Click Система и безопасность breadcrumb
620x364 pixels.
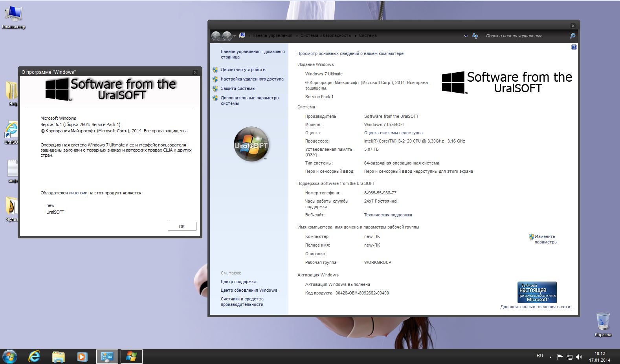(x=326, y=35)
